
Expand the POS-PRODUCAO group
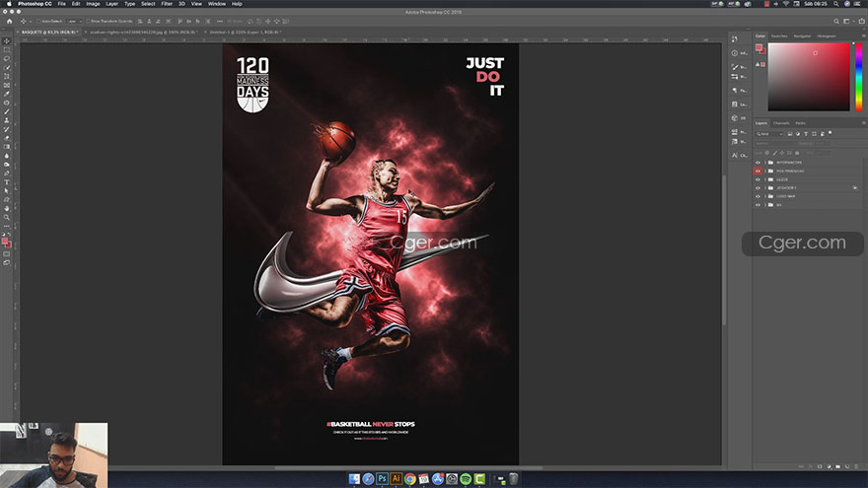[x=765, y=171]
